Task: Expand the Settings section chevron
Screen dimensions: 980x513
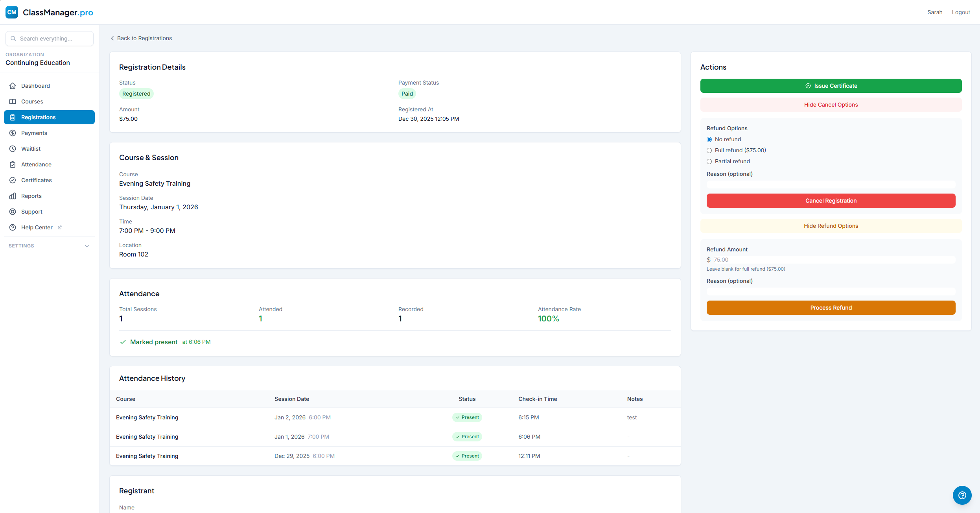Action: pyautogui.click(x=87, y=246)
